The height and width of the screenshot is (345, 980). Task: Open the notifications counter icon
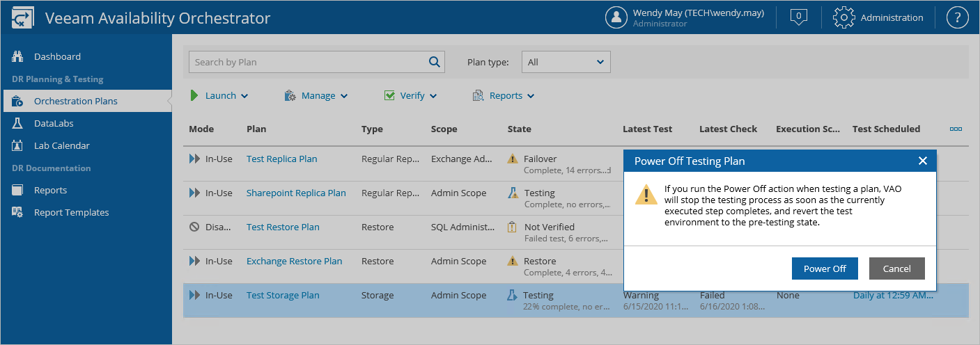(x=799, y=17)
